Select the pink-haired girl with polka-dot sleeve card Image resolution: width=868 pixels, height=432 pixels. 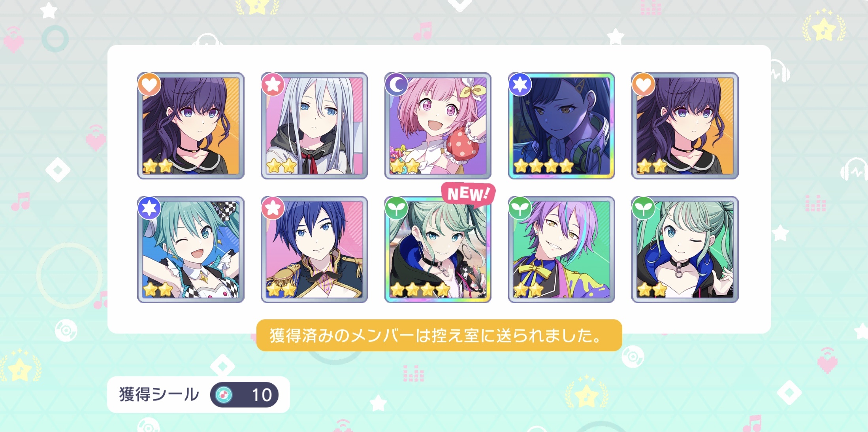tap(438, 126)
